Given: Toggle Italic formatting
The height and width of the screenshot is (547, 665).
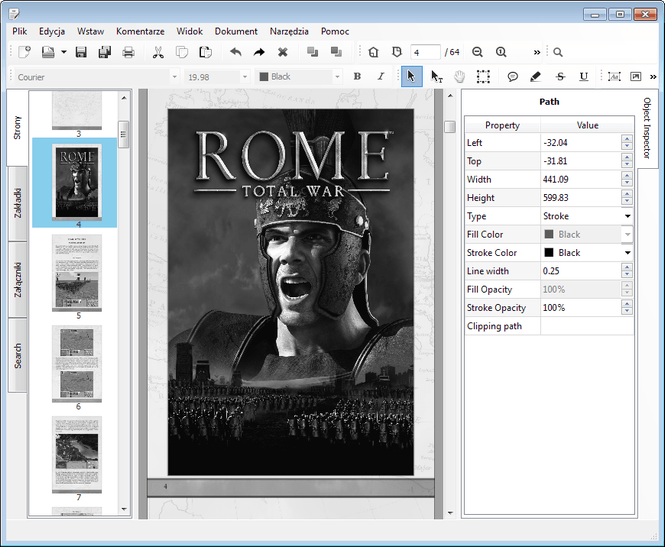Looking at the screenshot, I should 381,76.
